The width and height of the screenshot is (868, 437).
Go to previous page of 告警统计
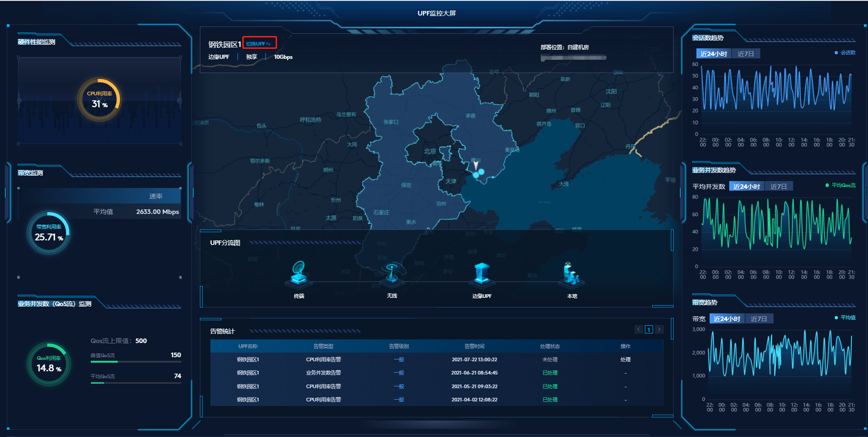pos(639,329)
